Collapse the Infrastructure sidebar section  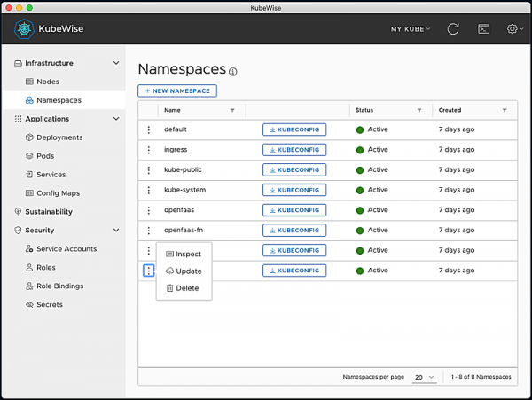(116, 63)
